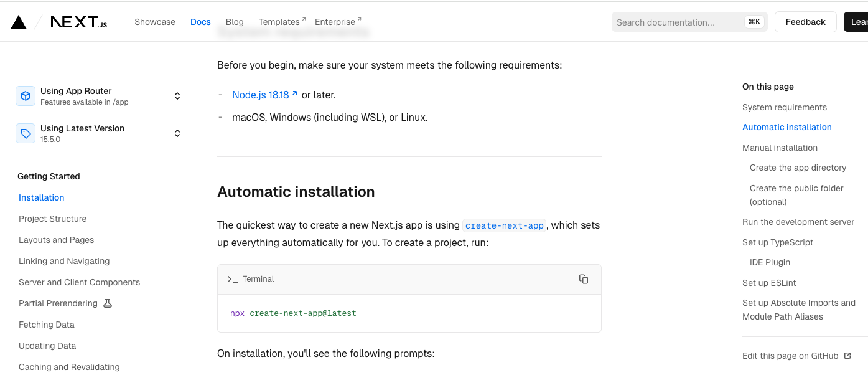This screenshot has height=375, width=868.
Task: Jump to Automatic installation in page outline
Action: pos(787,127)
